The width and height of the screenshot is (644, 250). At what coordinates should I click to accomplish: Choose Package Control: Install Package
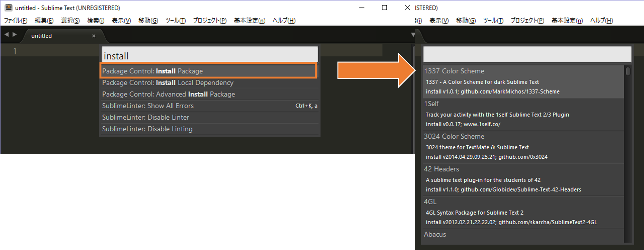[x=209, y=71]
